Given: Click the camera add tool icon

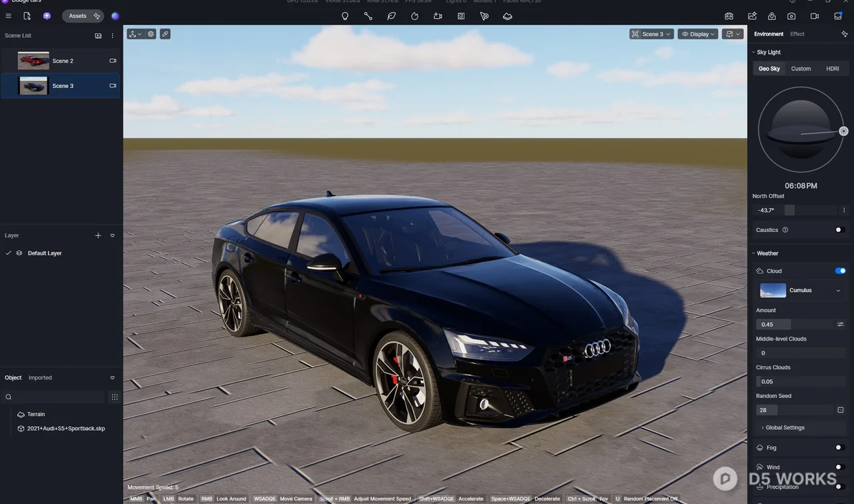Looking at the screenshot, I should pyautogui.click(x=438, y=16).
